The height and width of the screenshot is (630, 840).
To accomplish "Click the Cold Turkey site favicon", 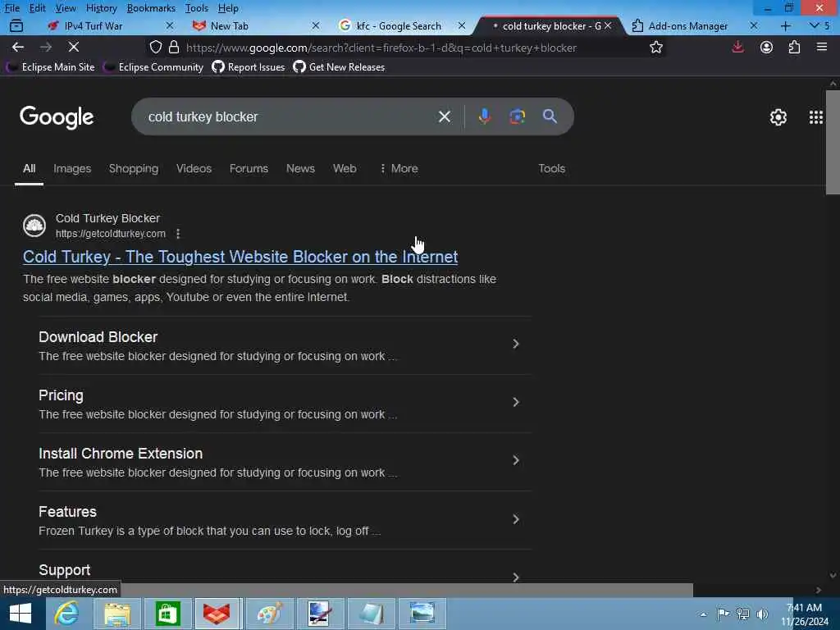I will click(x=34, y=226).
